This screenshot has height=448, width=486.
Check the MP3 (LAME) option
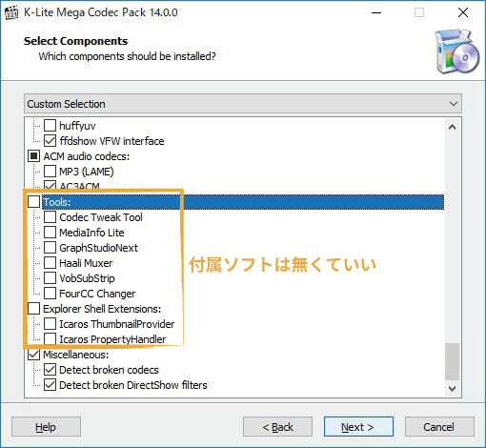coord(50,172)
